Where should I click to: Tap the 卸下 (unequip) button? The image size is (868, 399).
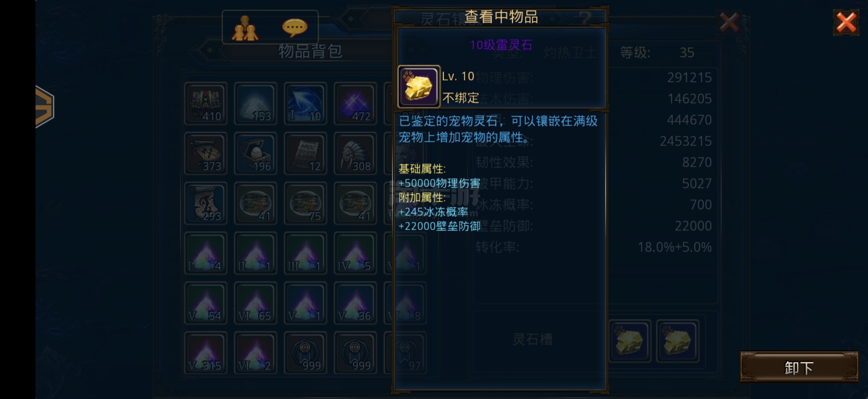[x=799, y=367]
